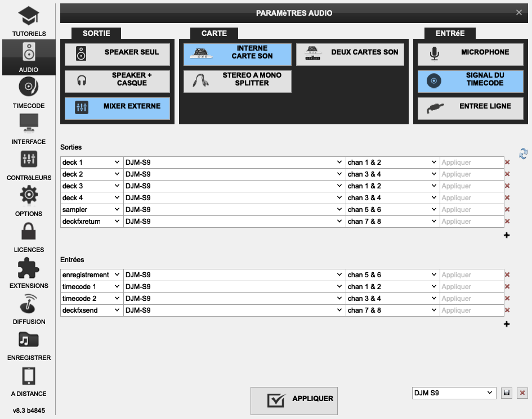Click the Appliquer apply button
Image resolution: width=532 pixels, height=419 pixels.
click(x=294, y=400)
